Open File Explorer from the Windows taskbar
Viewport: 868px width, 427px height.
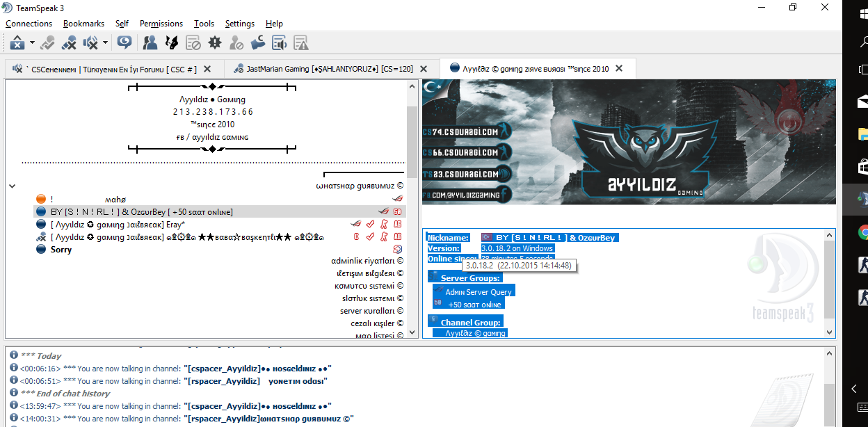click(862, 134)
